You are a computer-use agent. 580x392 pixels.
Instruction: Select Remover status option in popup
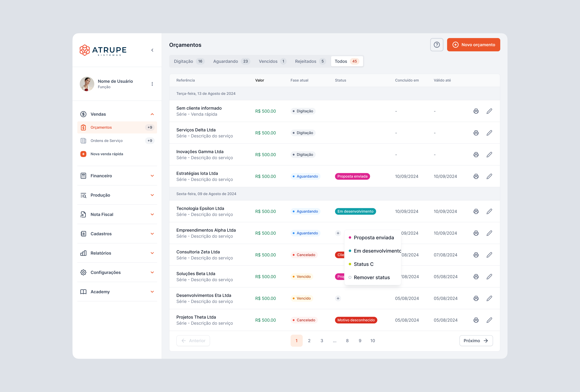pos(371,277)
